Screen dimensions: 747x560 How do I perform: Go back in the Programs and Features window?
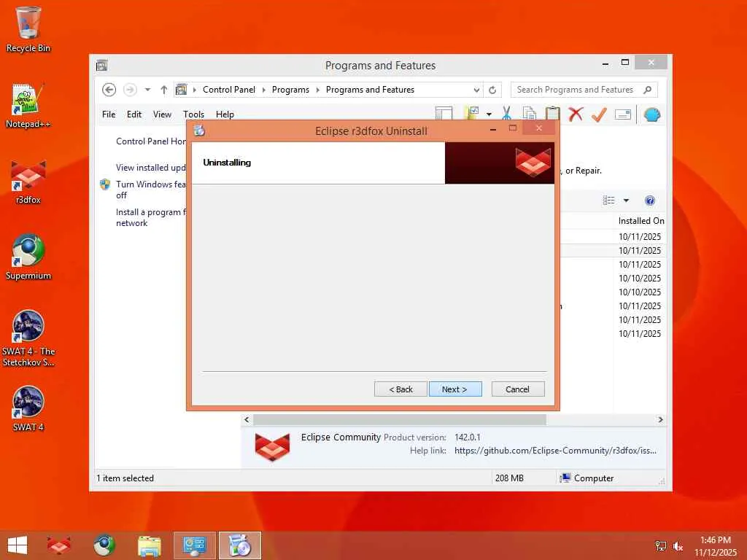click(109, 90)
